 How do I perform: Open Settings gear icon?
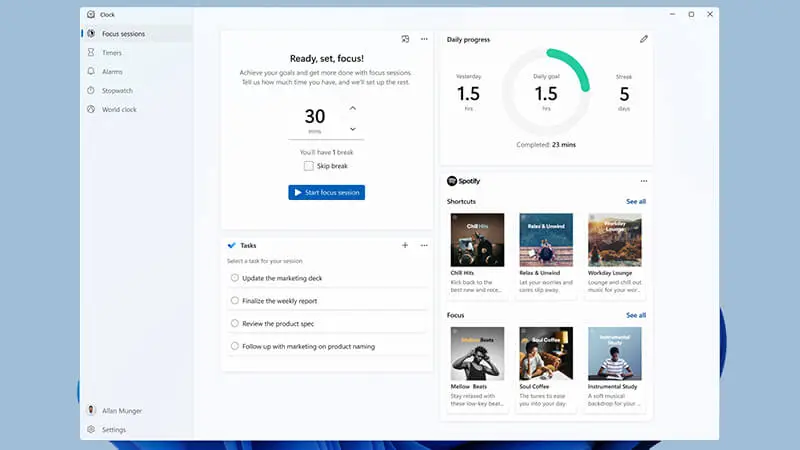(91, 430)
